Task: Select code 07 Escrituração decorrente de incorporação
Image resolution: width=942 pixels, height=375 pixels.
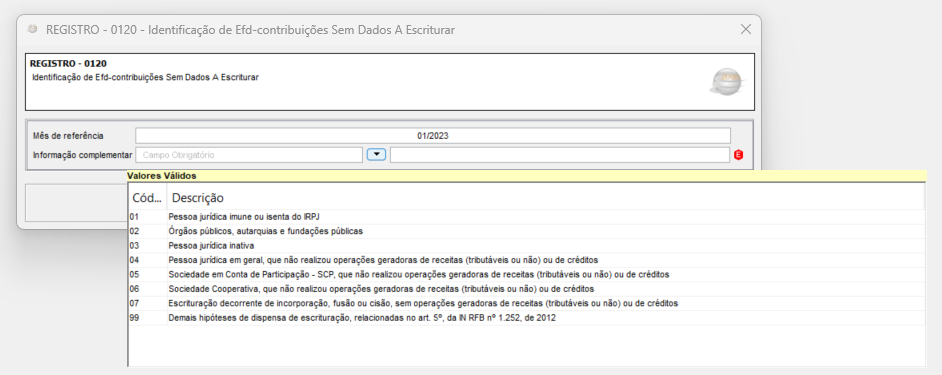Action: (x=526, y=303)
